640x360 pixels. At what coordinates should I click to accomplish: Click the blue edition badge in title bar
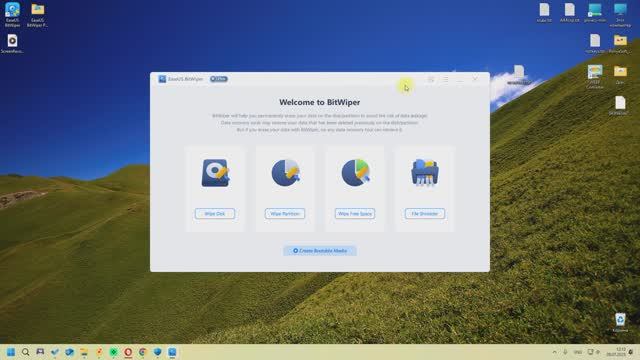219,79
